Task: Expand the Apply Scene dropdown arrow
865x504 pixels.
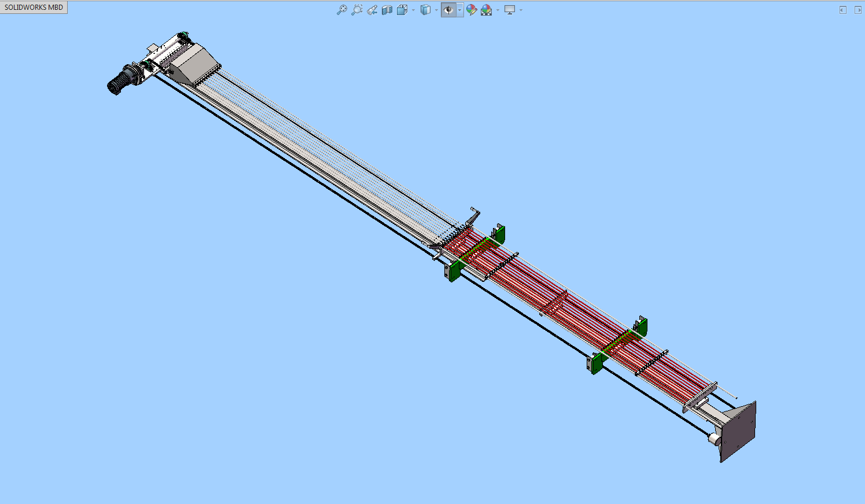Action: 498,10
